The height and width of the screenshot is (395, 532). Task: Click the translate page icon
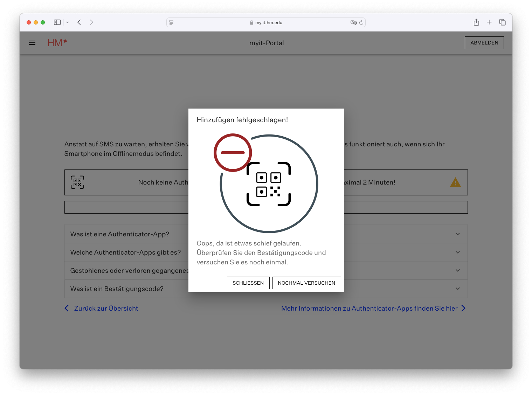(353, 22)
